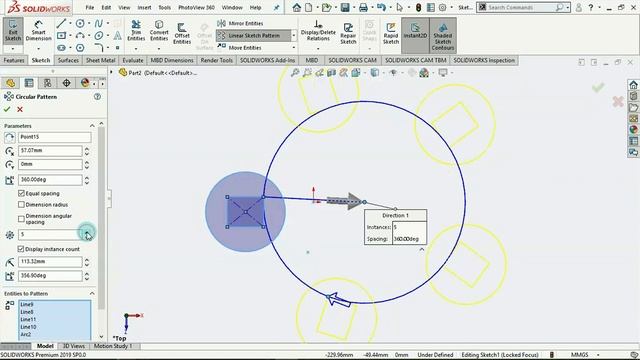This screenshot has width=640, height=360.
Task: Open Smart Dimension dropdown arrow
Action: 38,48
